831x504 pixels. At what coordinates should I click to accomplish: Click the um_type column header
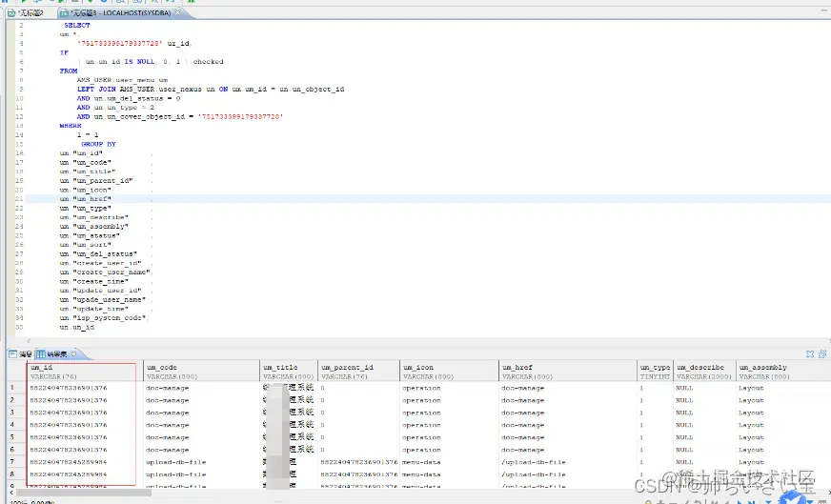tap(655, 371)
